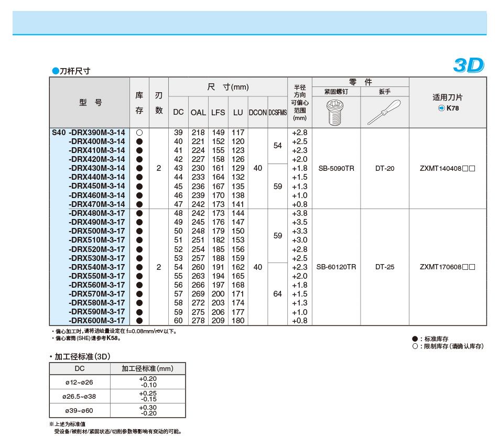498x448 pixels.
Task: Select model -DRX530M-3-17
Action: (97, 258)
